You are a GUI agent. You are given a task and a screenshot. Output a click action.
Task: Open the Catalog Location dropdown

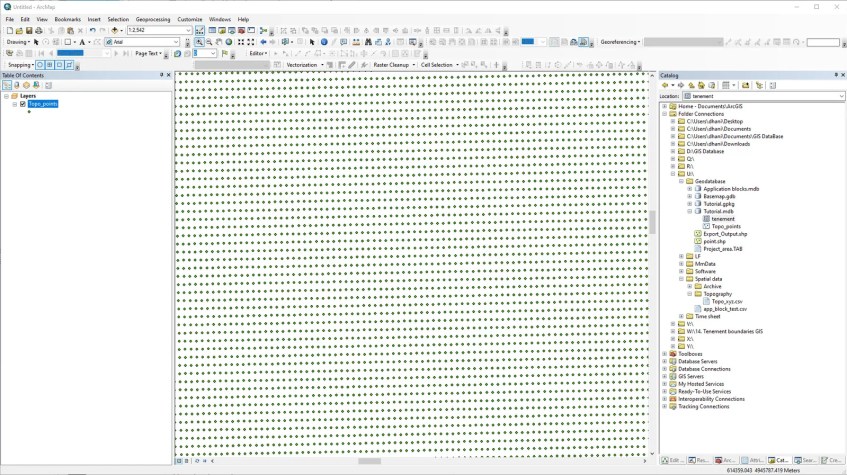tap(841, 96)
